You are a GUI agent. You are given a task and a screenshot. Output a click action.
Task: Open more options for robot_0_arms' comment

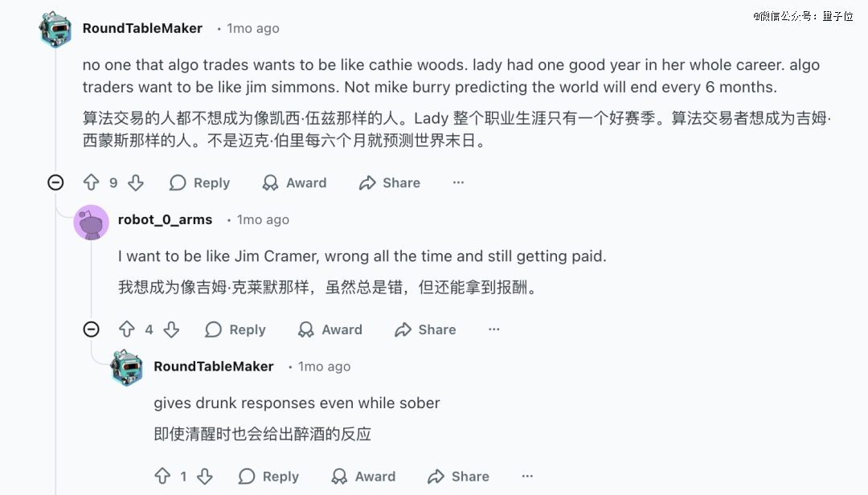494,329
